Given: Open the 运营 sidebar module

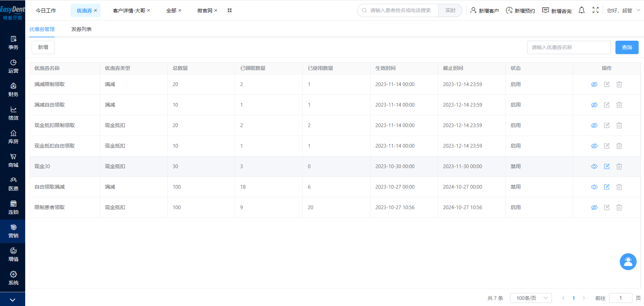Looking at the screenshot, I should [13, 67].
